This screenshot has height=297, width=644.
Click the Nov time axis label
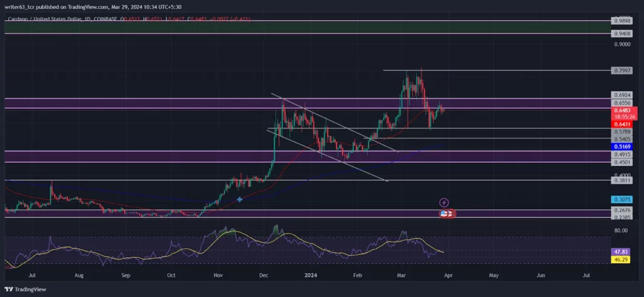point(218,275)
